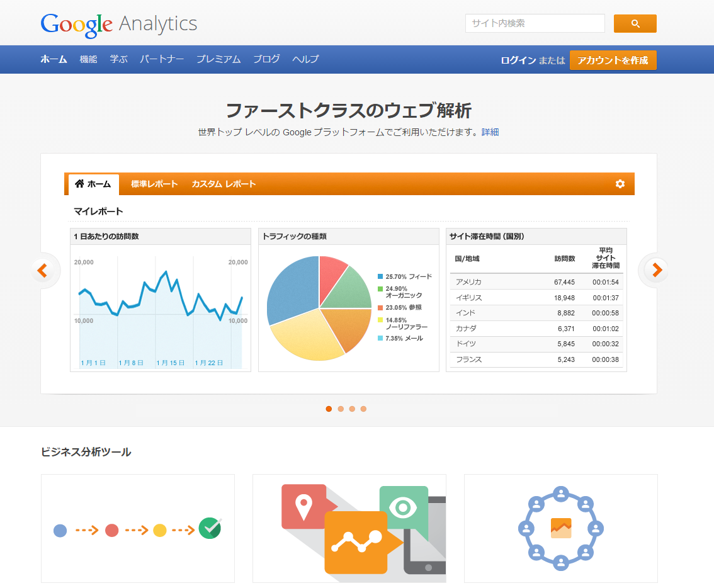Select the second carousel dot
The width and height of the screenshot is (714, 588).
341,409
